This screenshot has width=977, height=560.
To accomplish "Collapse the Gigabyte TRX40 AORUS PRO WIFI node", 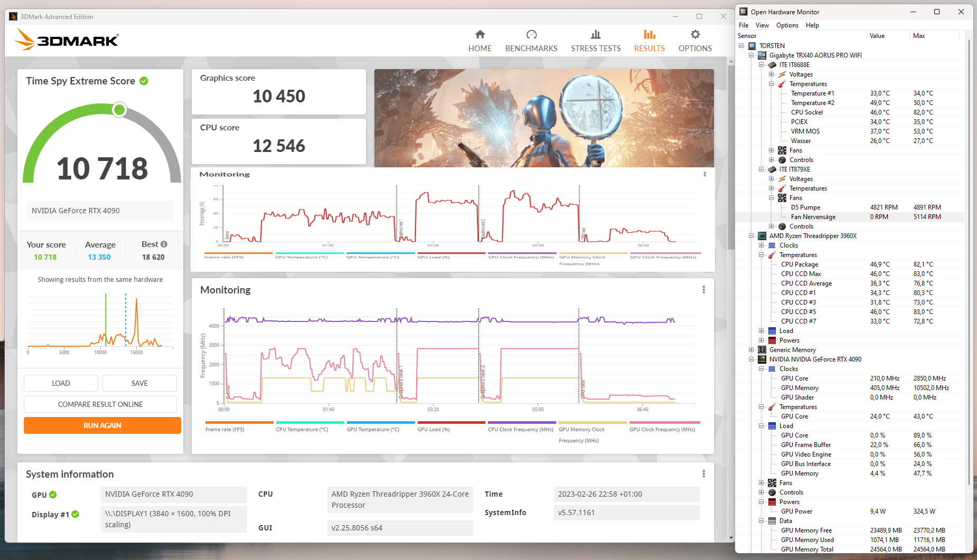I will tap(751, 55).
